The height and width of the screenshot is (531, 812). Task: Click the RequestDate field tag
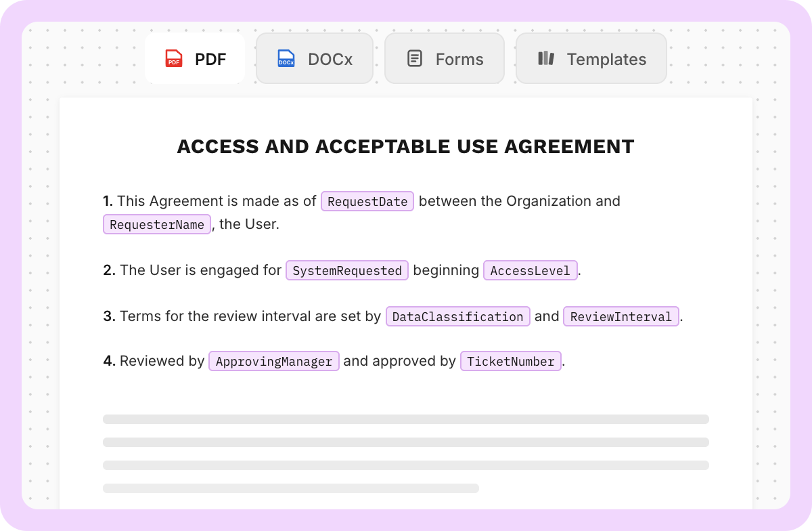click(367, 202)
